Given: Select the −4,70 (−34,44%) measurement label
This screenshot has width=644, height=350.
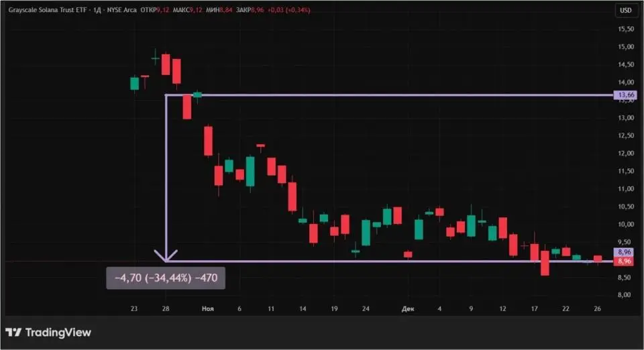Looking at the screenshot, I should point(166,278).
